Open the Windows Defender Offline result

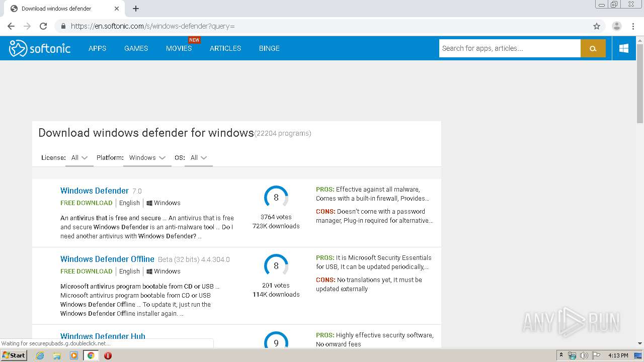(107, 259)
